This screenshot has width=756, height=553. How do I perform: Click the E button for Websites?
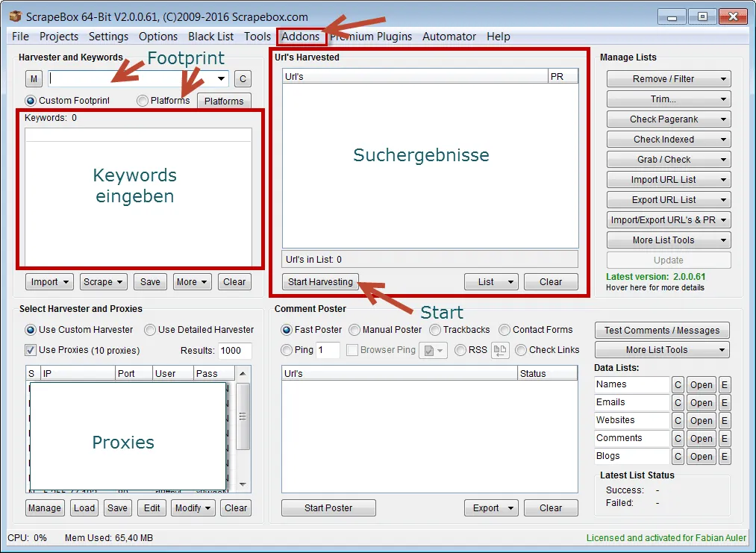point(724,420)
